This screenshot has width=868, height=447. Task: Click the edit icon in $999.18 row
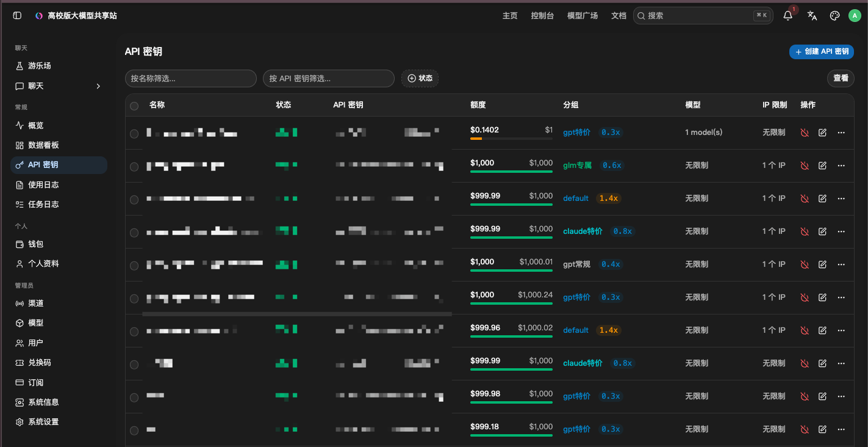(822, 429)
